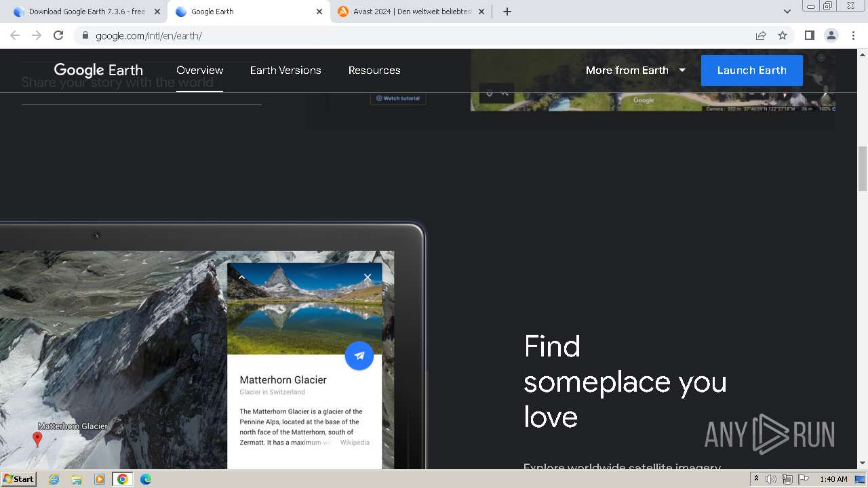Launch Microsoft Edge from the taskbar
The image size is (868, 488).
coord(145,479)
